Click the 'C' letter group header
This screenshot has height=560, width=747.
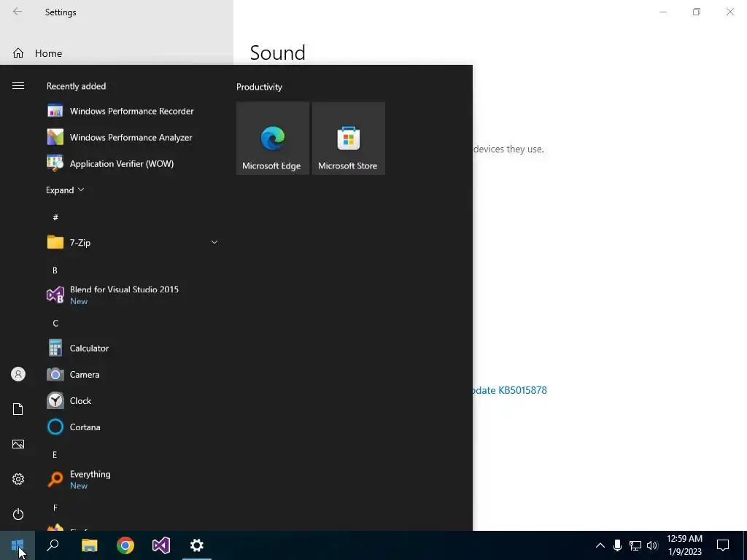[x=55, y=323]
